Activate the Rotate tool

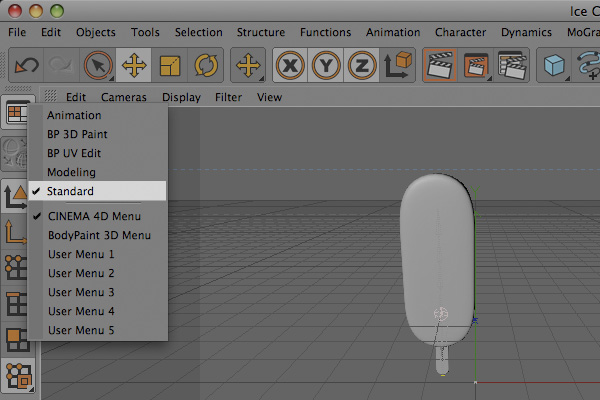point(205,65)
